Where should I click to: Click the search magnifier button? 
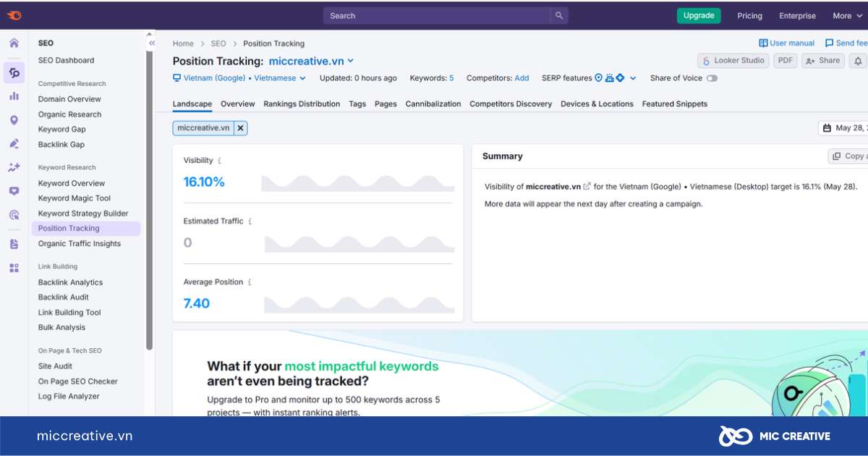click(559, 16)
